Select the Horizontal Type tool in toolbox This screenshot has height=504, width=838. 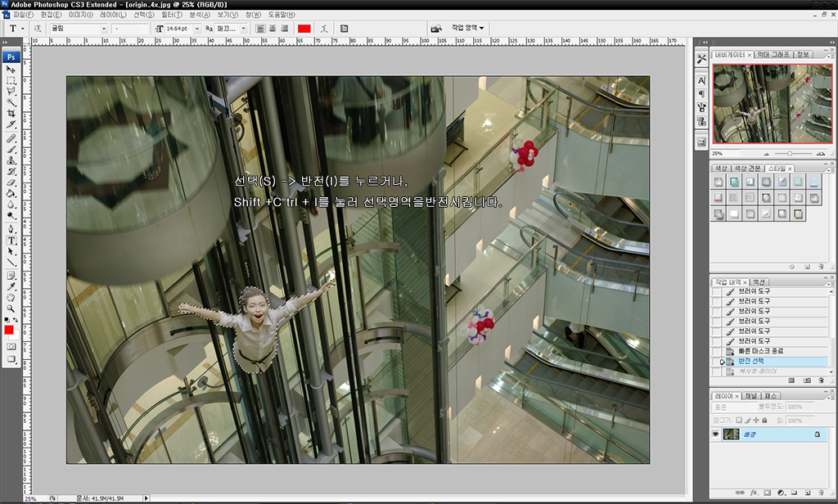[x=11, y=241]
